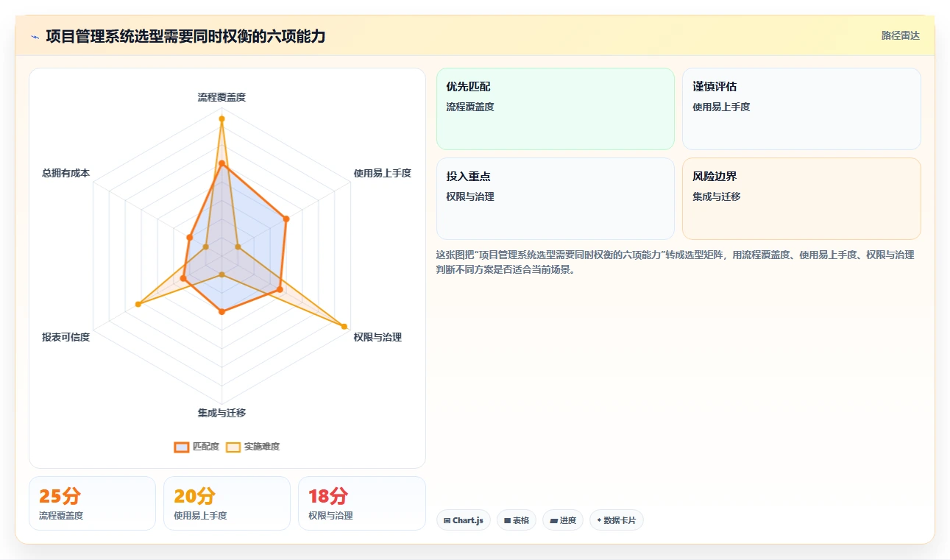This screenshot has height=560, width=950.
Task: Click the 匹配度 legend label
Action: click(206, 447)
